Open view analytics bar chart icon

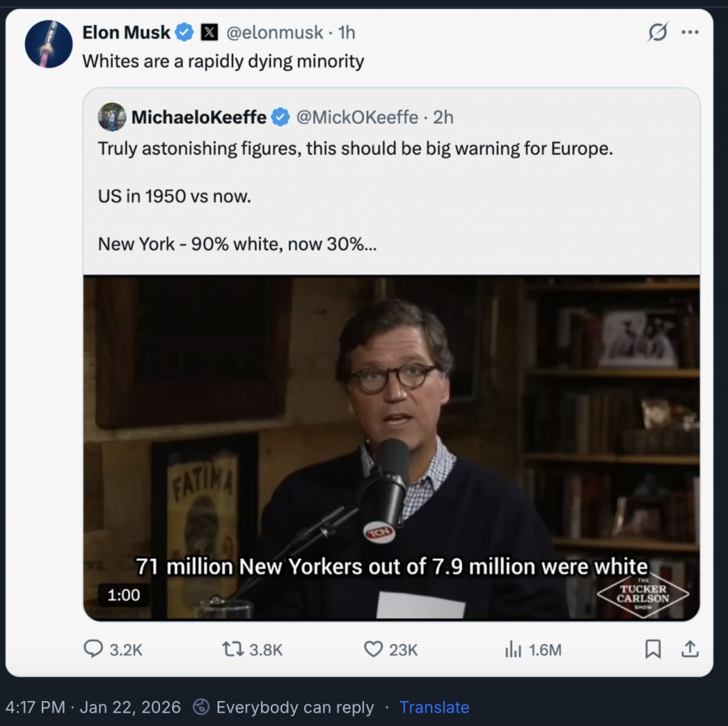[513, 648]
